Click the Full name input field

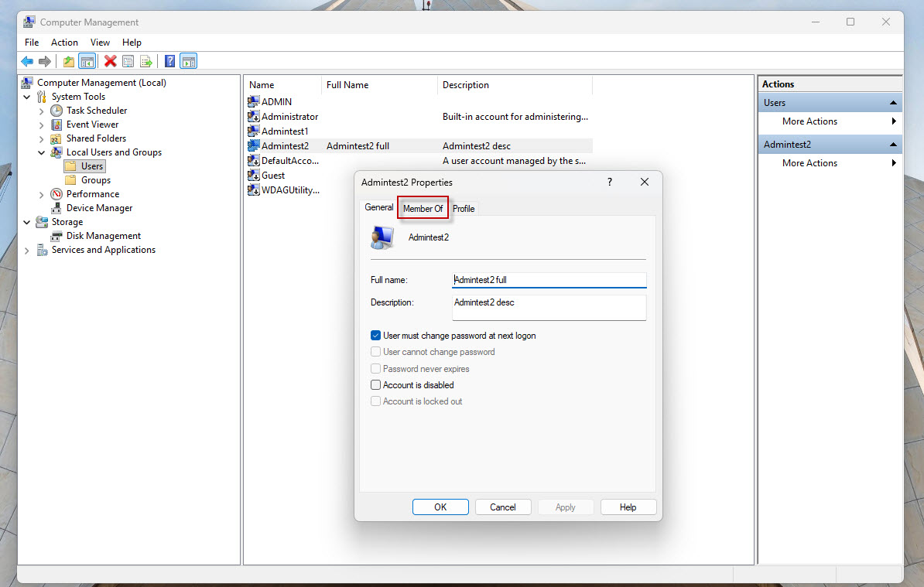pos(549,280)
